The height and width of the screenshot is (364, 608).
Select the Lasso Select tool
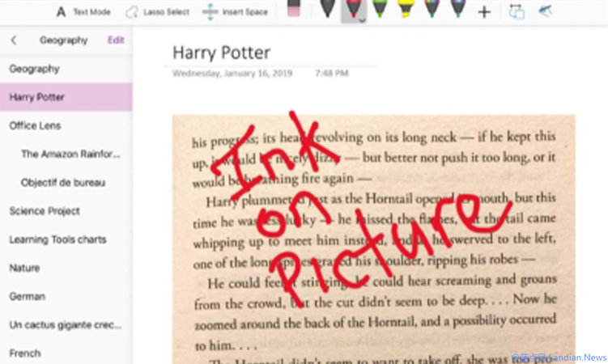tap(157, 12)
